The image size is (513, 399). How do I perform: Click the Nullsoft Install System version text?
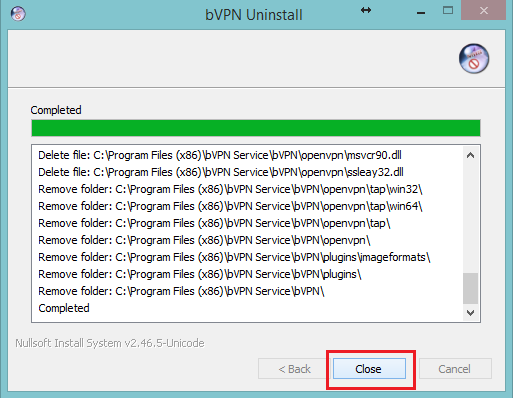[110, 343]
